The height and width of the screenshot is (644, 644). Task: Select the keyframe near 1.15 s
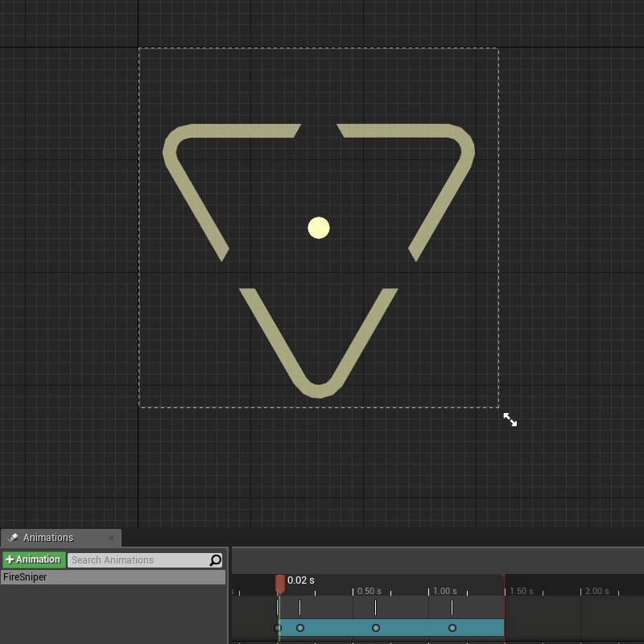click(452, 628)
